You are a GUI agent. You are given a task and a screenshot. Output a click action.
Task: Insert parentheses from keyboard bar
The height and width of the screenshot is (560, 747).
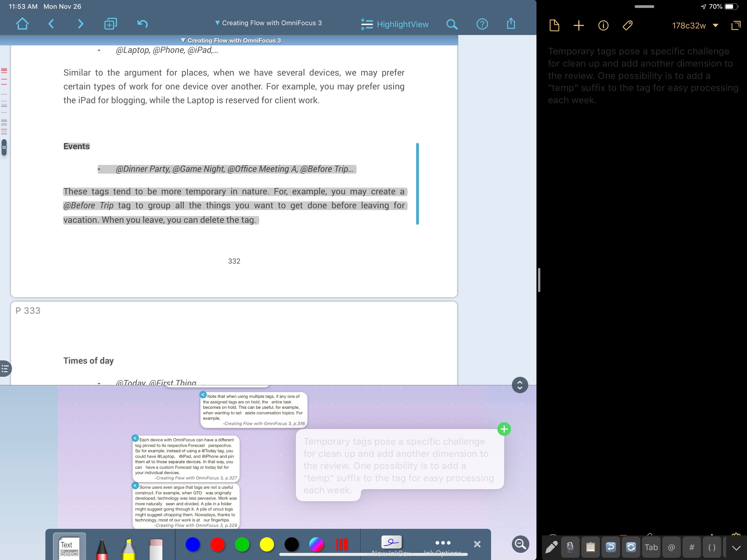point(712,547)
